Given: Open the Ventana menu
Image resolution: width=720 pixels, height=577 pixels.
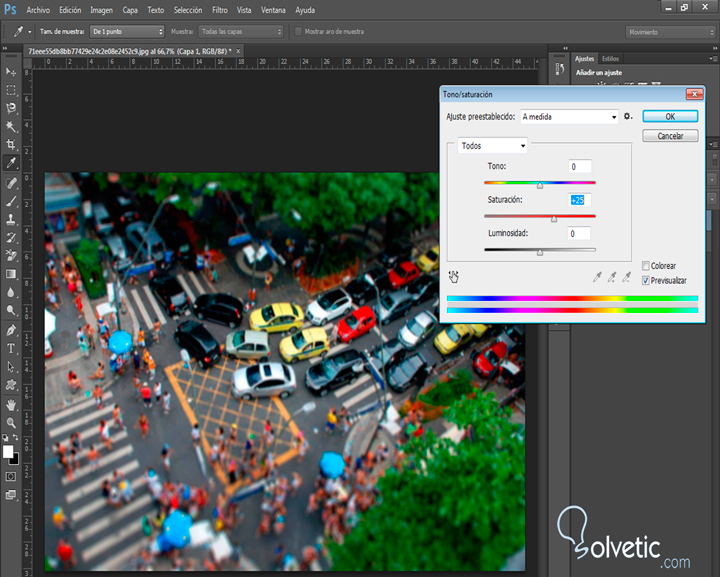Looking at the screenshot, I should pos(273,10).
